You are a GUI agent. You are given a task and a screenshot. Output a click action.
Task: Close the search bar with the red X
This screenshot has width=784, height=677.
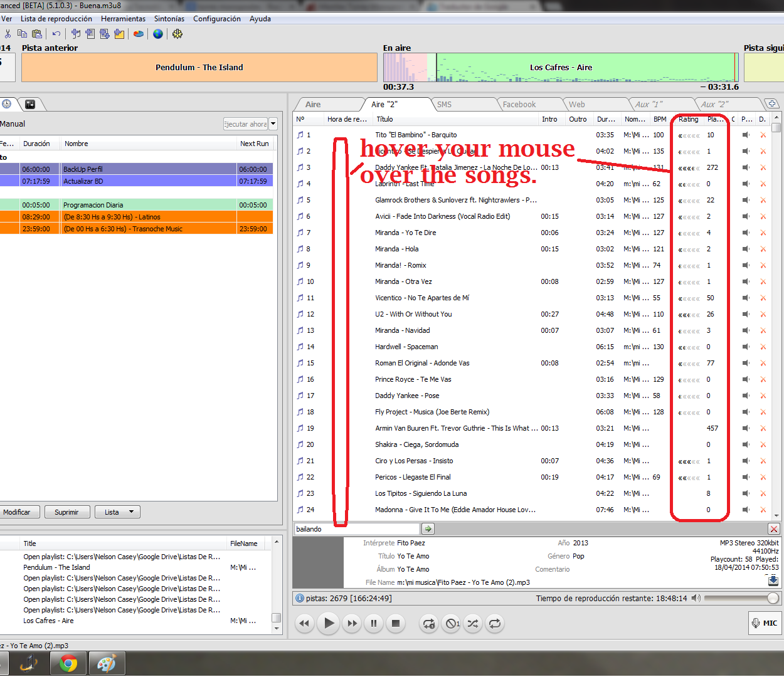click(774, 529)
